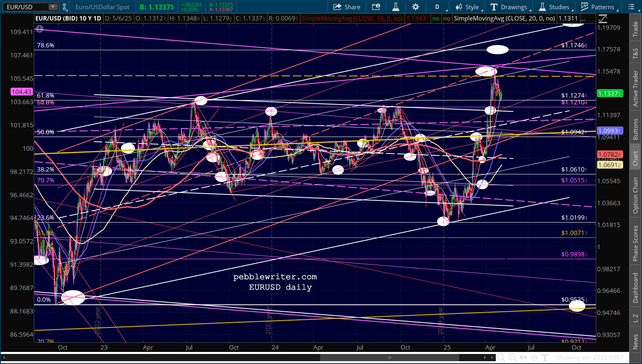642x364 pixels.
Task: Click the 38.2% Fibonacci level label
Action: pos(45,170)
